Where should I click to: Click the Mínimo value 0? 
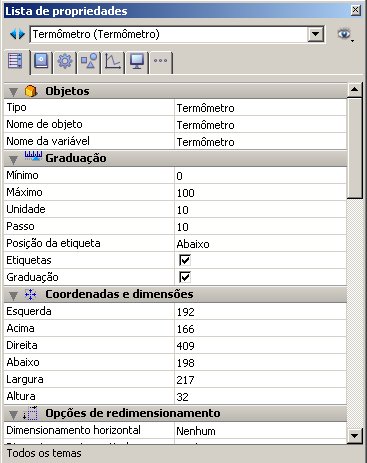(180, 176)
